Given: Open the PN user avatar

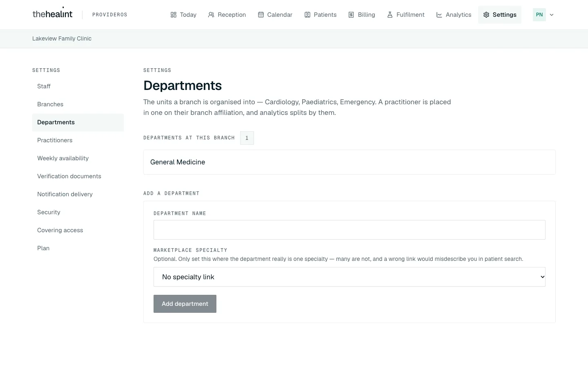Looking at the screenshot, I should [x=539, y=15].
